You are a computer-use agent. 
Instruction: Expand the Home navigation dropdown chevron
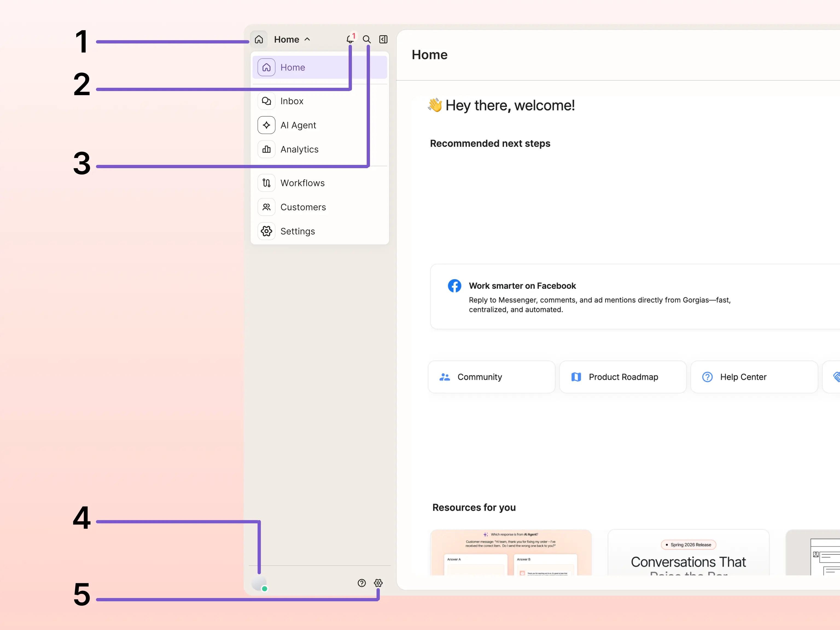pyautogui.click(x=308, y=39)
